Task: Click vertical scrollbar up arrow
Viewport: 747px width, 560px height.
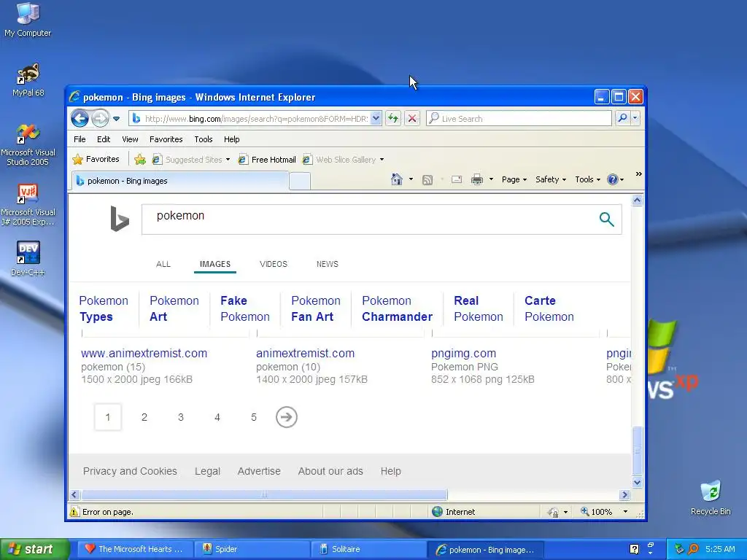Action: click(x=637, y=201)
